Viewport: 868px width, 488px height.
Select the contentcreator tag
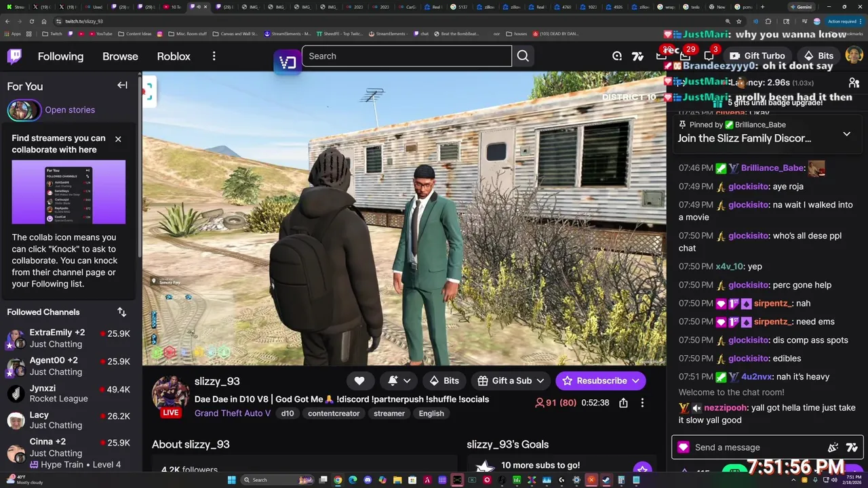click(x=334, y=413)
